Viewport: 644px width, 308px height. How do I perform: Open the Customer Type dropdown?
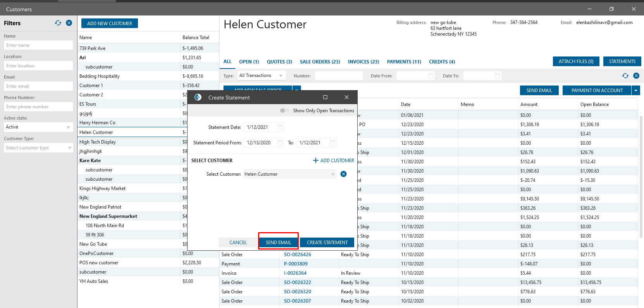click(70, 148)
